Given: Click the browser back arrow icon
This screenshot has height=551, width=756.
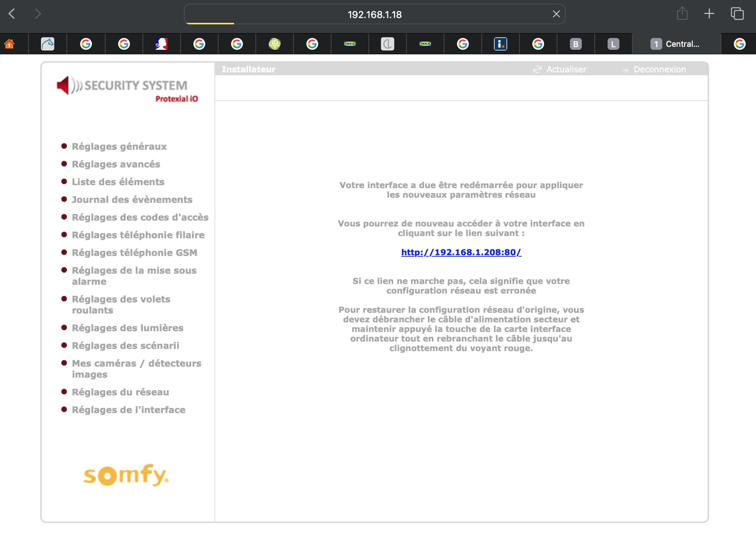Looking at the screenshot, I should [x=12, y=14].
